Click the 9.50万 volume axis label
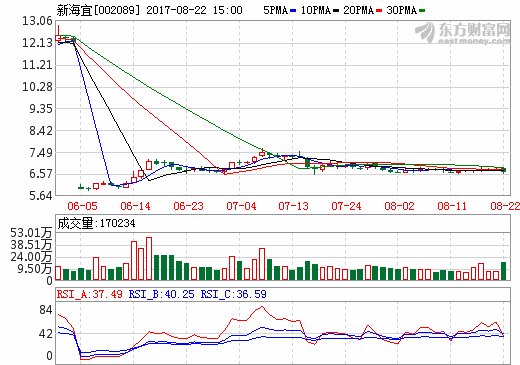 [35, 269]
